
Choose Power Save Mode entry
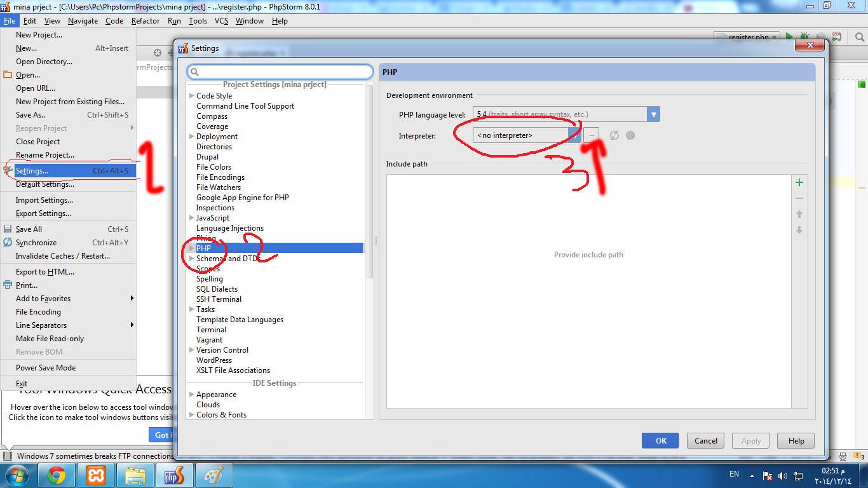[x=69, y=368]
